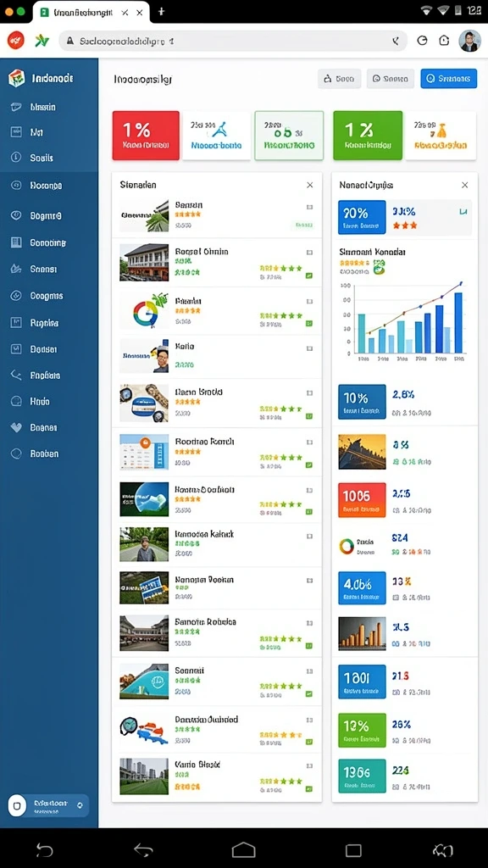Open the colorful G logo thumbnail row
Image resolution: width=488 pixels, height=868 pixels.
pyautogui.click(x=144, y=310)
